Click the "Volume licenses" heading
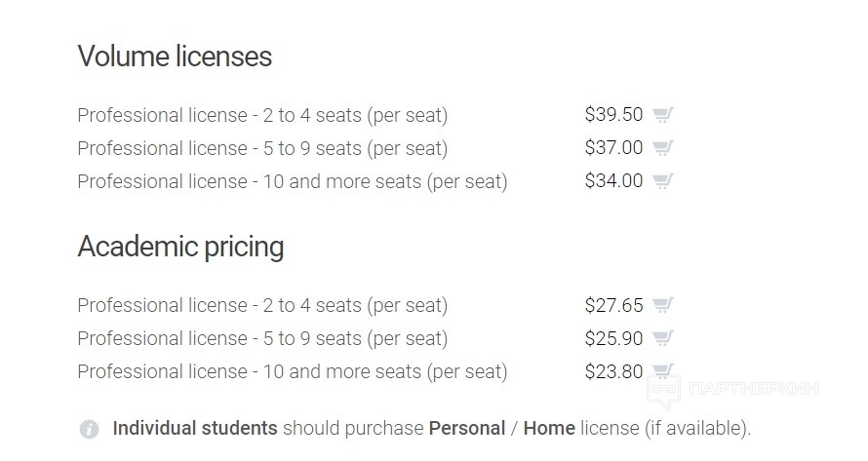 (x=175, y=57)
